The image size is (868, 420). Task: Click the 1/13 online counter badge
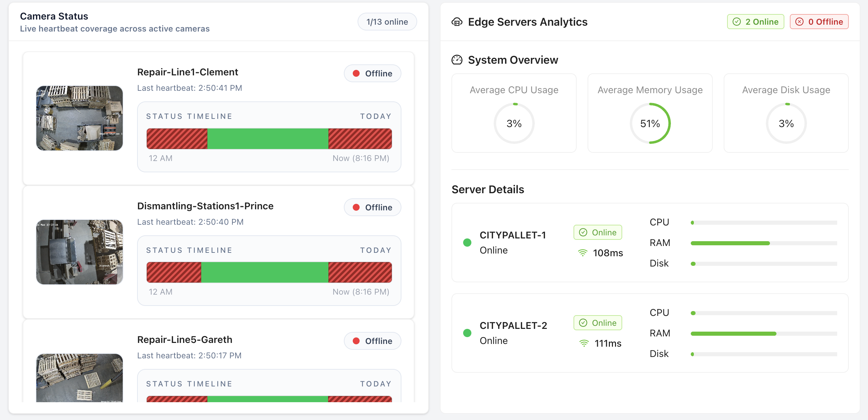pyautogui.click(x=387, y=21)
